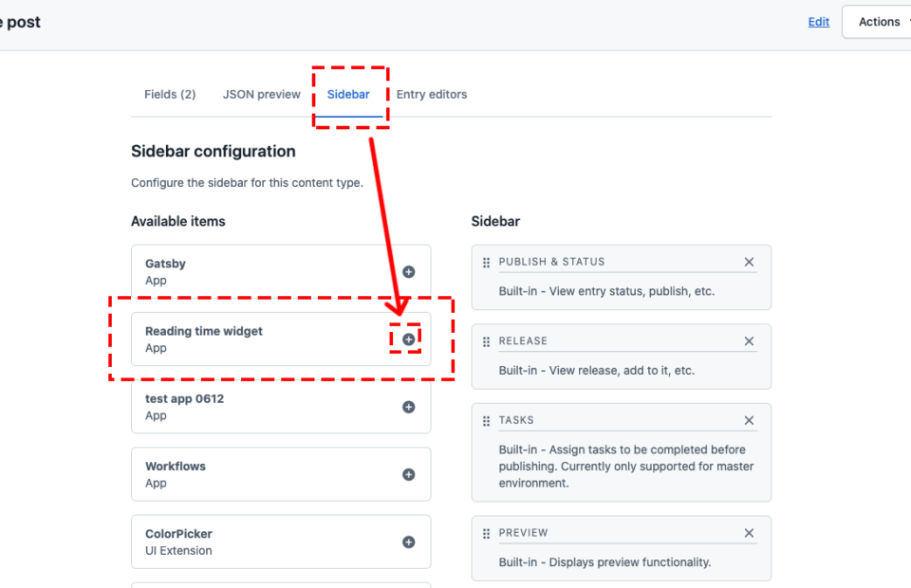Add Gatsby app to sidebar
Viewport: 911px width, 588px height.
click(408, 271)
